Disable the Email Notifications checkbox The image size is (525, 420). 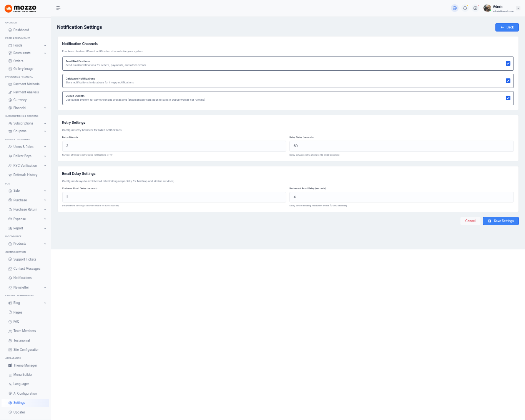[508, 63]
